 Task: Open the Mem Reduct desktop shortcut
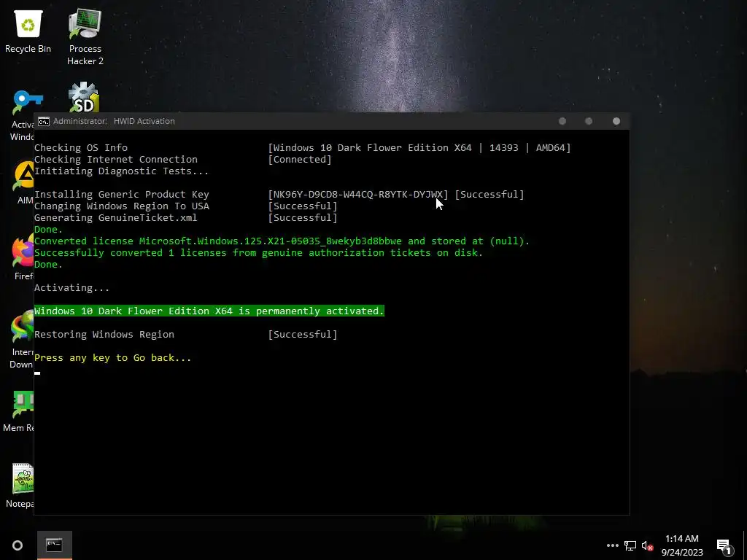[x=18, y=411]
